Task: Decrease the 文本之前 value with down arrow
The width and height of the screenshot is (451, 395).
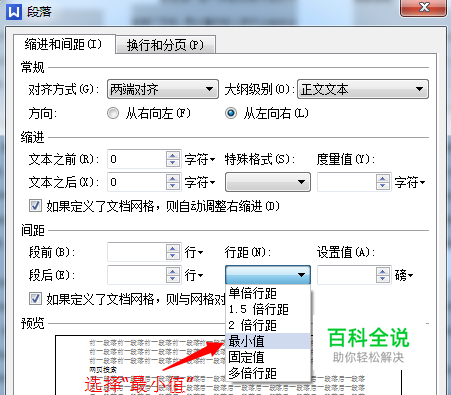Action: pos(173,163)
